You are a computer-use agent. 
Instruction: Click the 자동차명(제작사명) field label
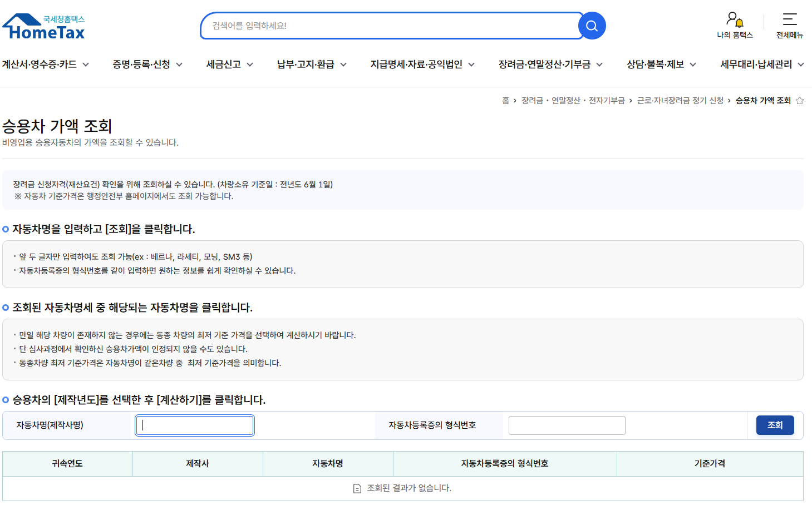tap(50, 425)
